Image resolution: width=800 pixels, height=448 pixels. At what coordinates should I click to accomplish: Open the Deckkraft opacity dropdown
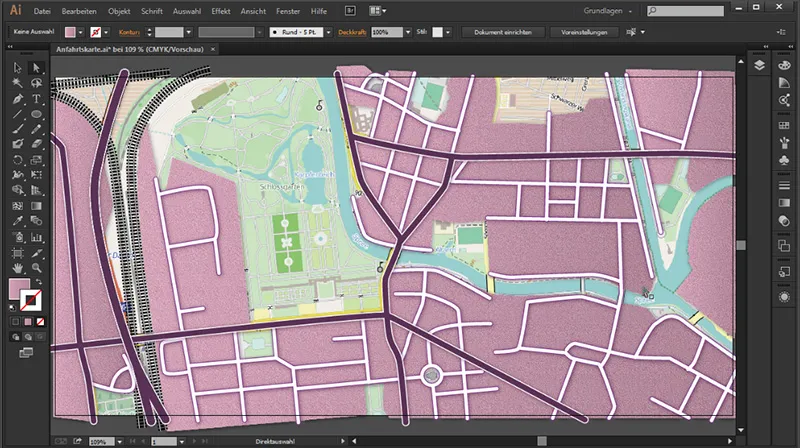pyautogui.click(x=408, y=32)
